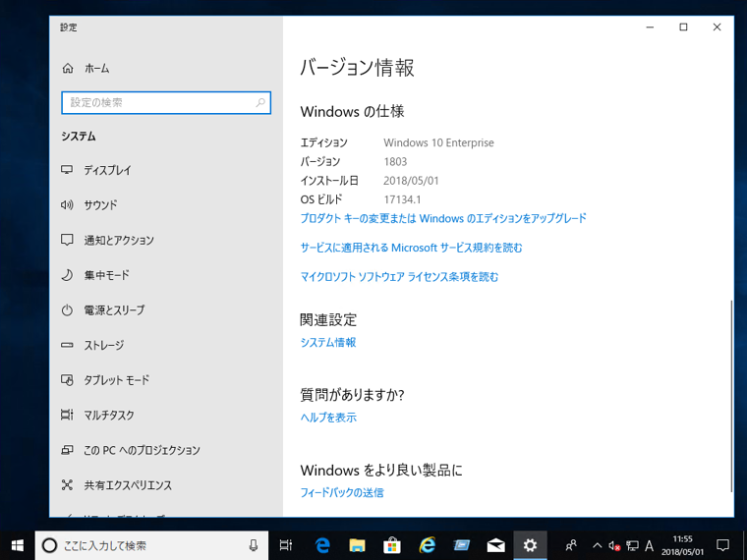Open Task View on the taskbar
The width and height of the screenshot is (747, 560).
click(x=285, y=545)
